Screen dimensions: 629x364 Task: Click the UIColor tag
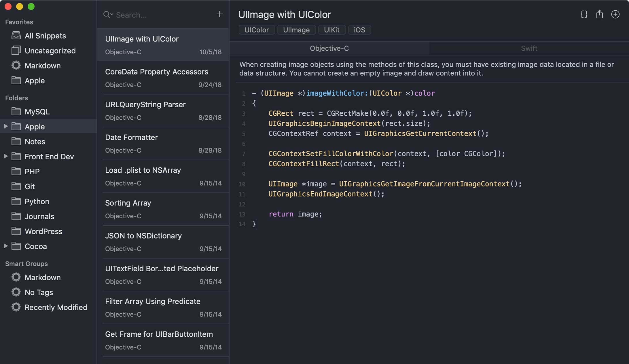[256, 30]
